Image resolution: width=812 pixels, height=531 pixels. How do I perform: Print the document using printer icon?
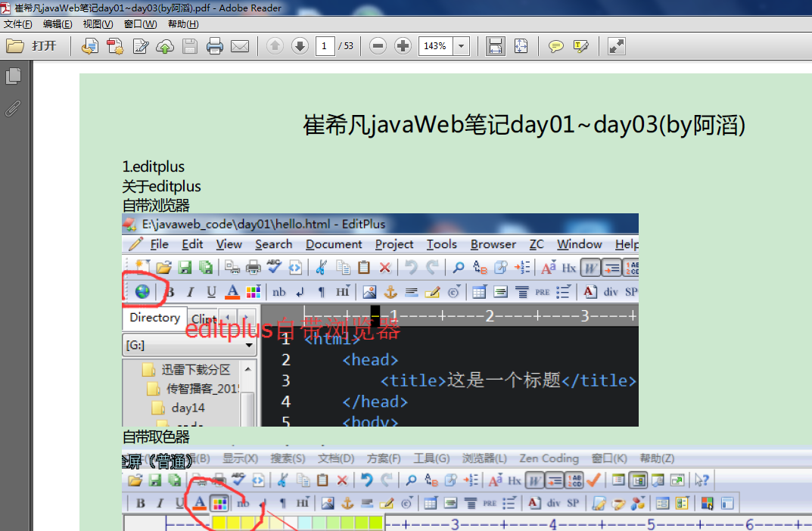pyautogui.click(x=214, y=46)
